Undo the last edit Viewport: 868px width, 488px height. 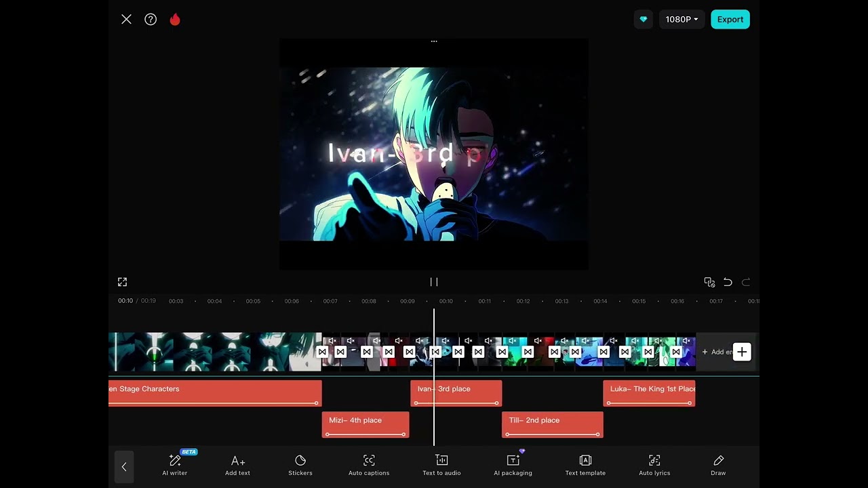click(x=728, y=282)
